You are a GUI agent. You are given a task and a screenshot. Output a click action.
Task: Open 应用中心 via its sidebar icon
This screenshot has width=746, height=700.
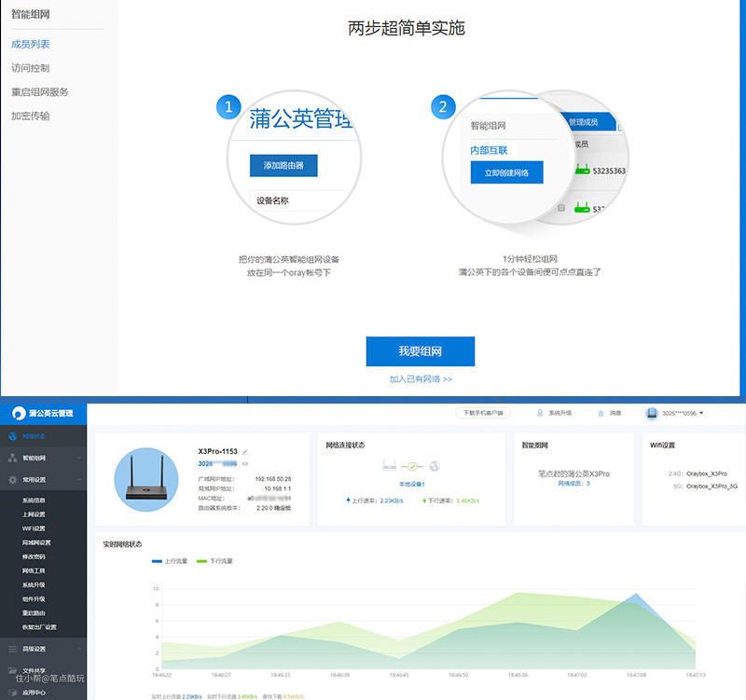pyautogui.click(x=13, y=693)
